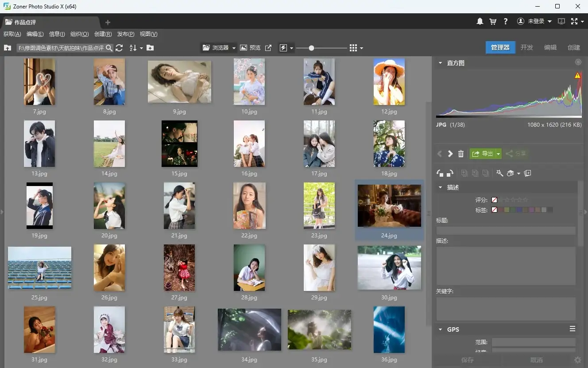Screen dimensions: 588x368
Task: Click the magic wand quick-fix icon
Action: (499, 173)
